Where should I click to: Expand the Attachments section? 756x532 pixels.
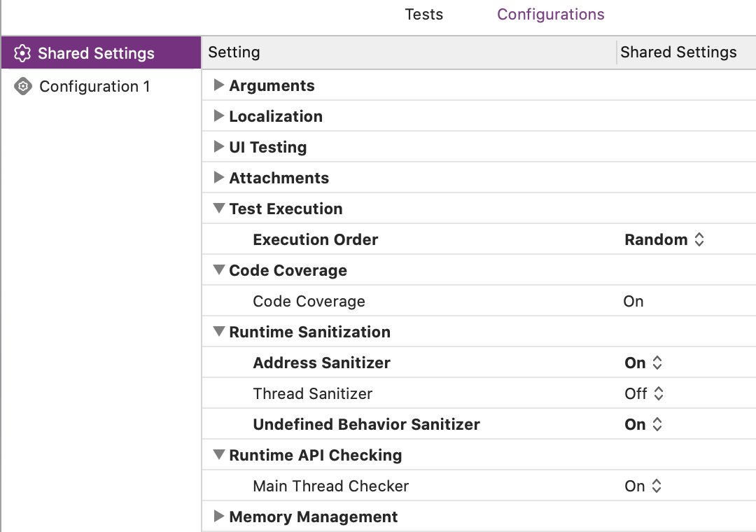point(219,177)
